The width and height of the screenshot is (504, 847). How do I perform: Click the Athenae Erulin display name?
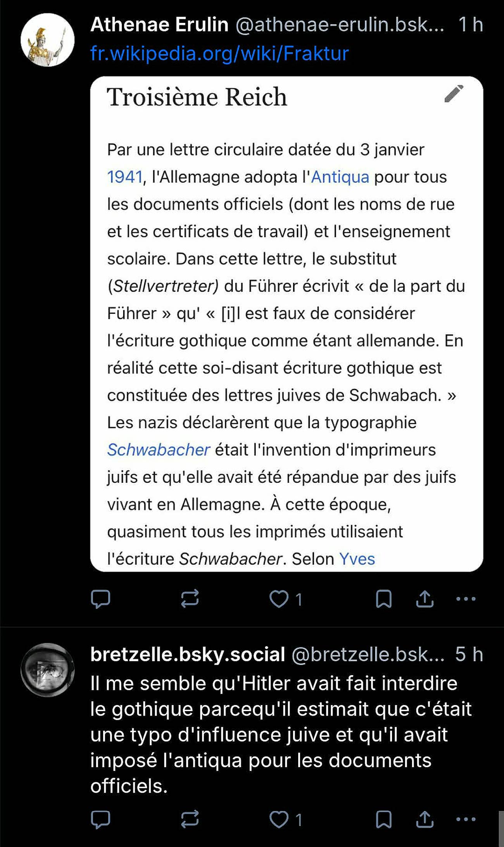click(159, 25)
